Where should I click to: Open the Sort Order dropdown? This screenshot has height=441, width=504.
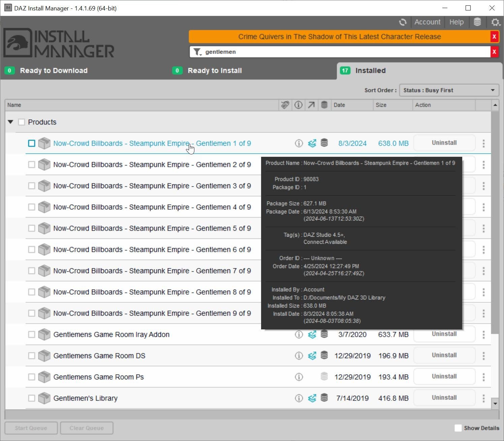click(449, 90)
